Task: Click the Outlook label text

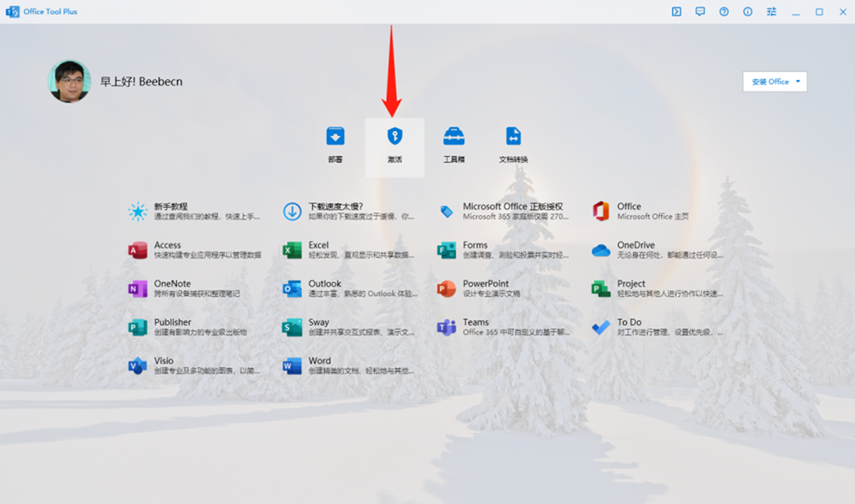Action: point(325,284)
